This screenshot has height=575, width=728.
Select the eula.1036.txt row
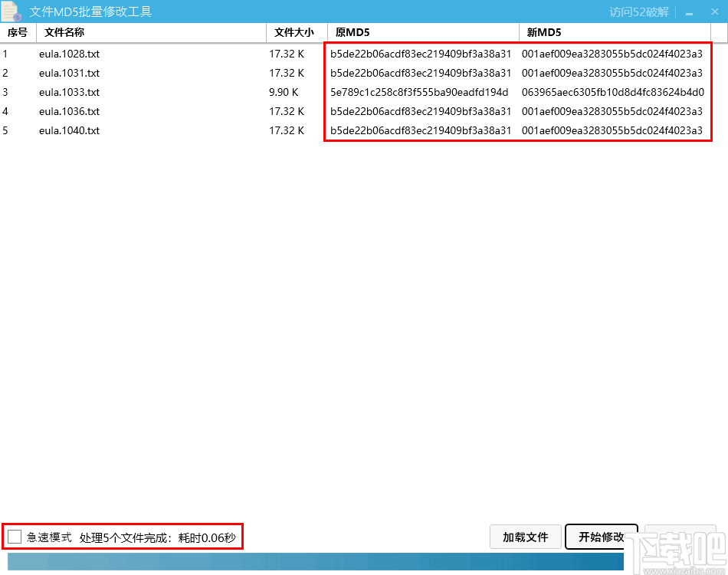coord(355,111)
